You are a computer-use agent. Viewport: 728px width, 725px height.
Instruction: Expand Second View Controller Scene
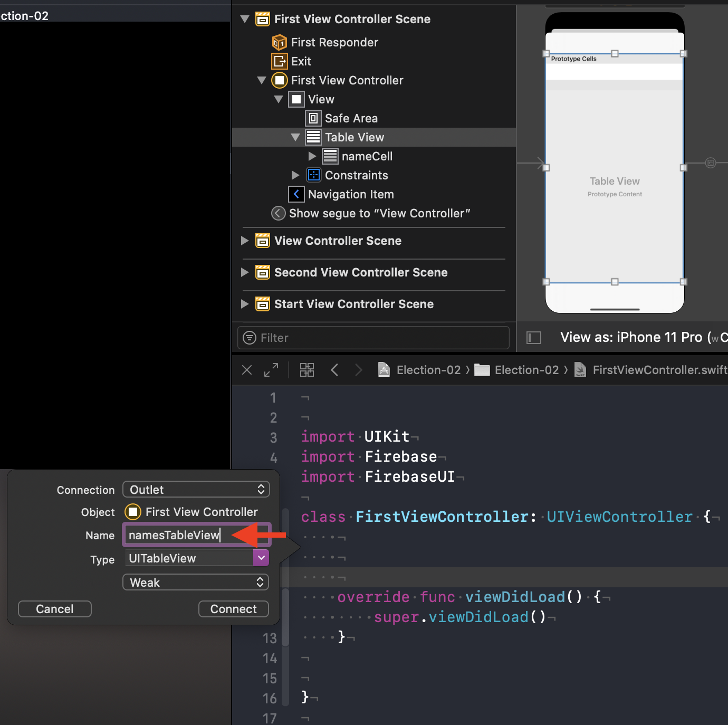coord(245,272)
